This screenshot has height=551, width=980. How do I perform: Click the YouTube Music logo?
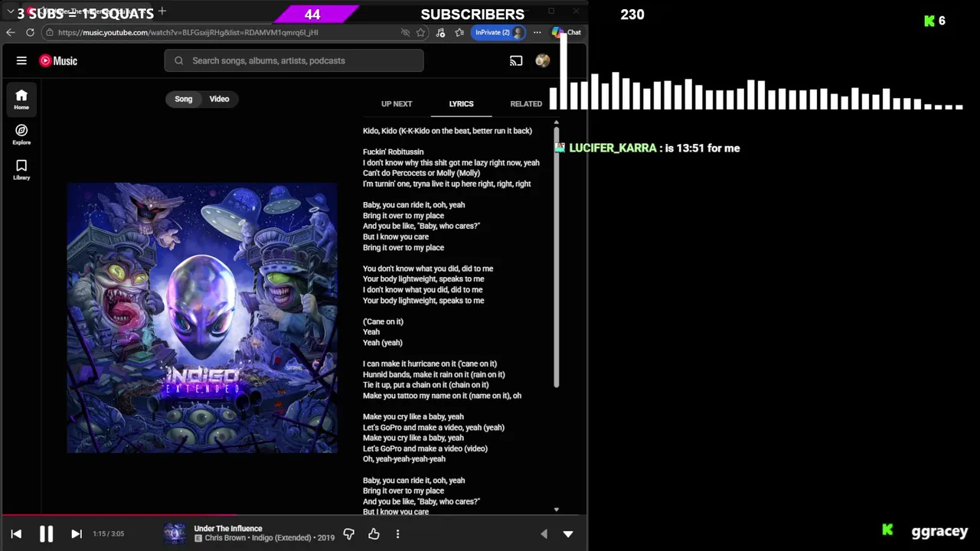pyautogui.click(x=58, y=60)
